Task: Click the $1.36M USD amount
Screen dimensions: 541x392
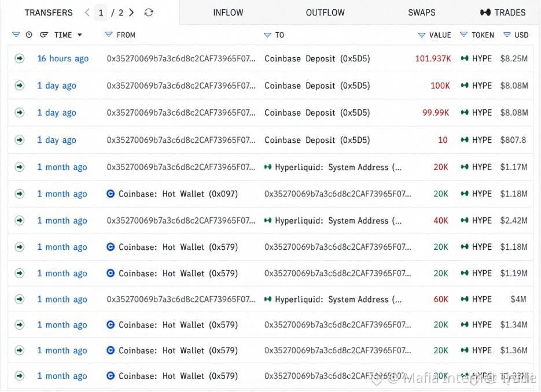Action: click(514, 350)
